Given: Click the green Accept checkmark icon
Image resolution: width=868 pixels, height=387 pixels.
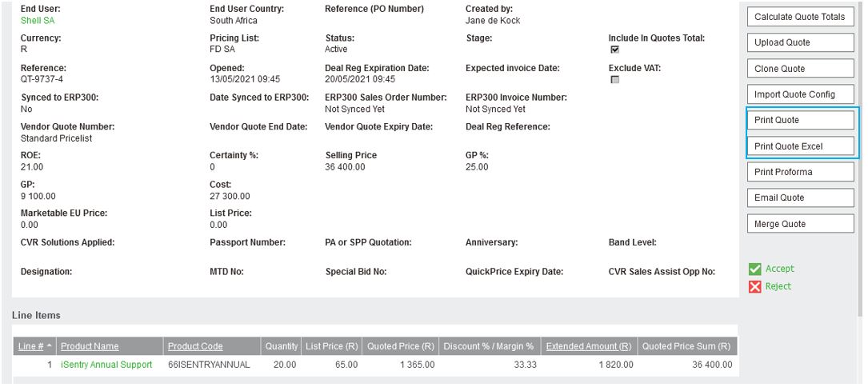Looking at the screenshot, I should 754,269.
